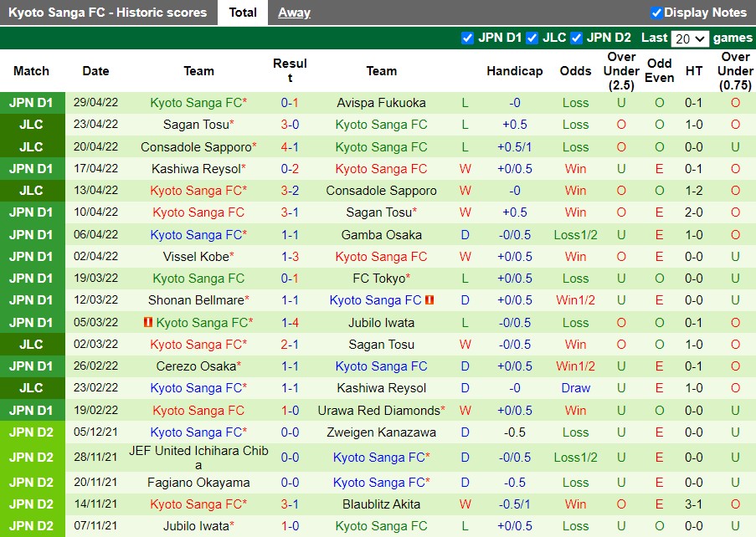Screen dimensions: 756x537
Task: Click the JPN D2 badge on the Zweigen Kanazawa row
Action: click(x=32, y=431)
